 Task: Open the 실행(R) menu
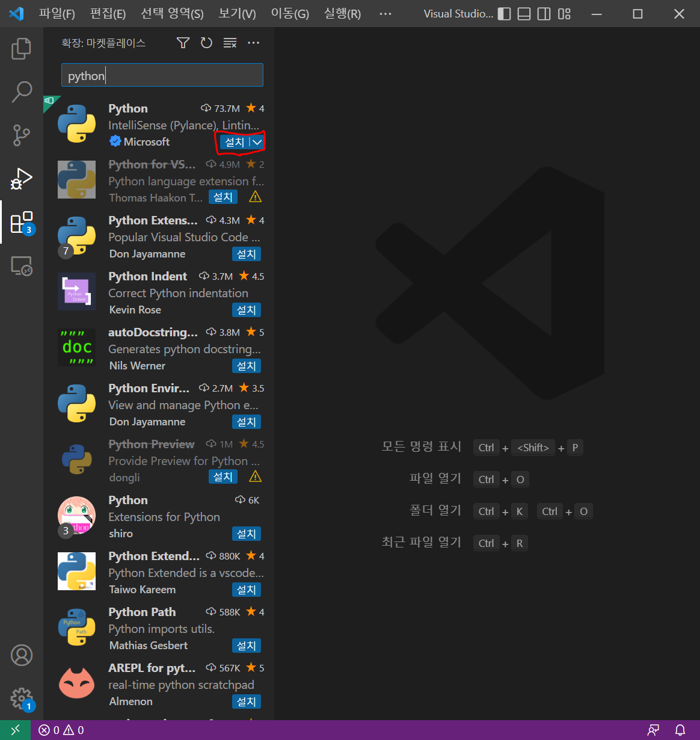point(342,13)
